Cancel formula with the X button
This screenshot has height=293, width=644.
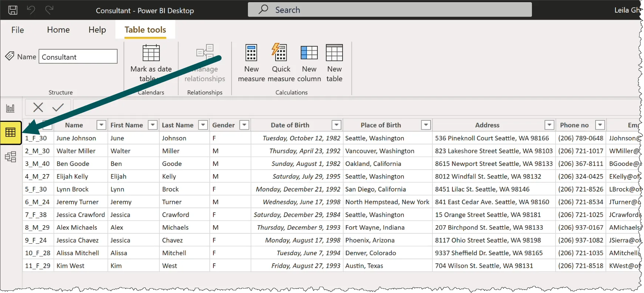(x=38, y=107)
